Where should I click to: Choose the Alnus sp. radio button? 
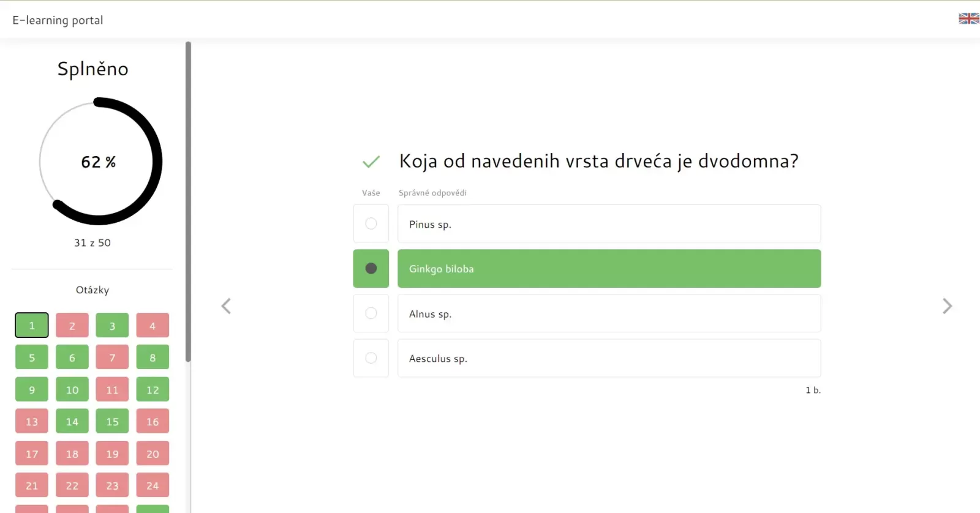(371, 313)
